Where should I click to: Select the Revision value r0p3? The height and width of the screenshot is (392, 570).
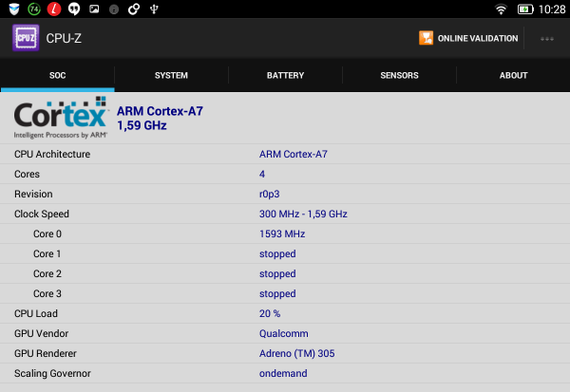pos(270,194)
